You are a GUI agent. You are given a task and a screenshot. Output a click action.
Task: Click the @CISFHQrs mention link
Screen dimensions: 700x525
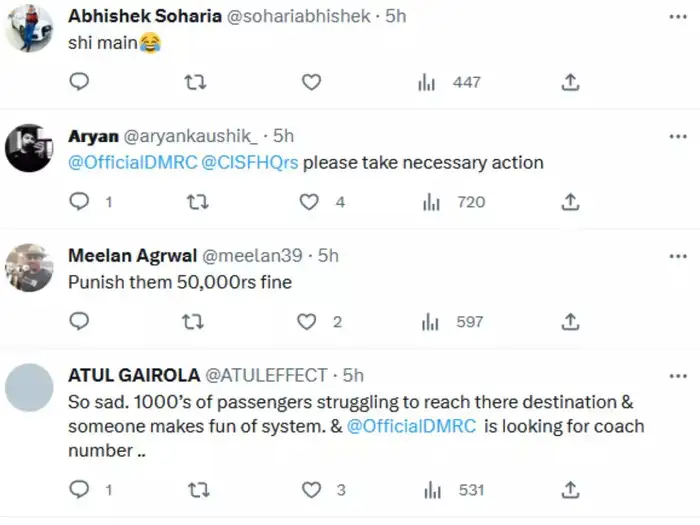click(250, 162)
